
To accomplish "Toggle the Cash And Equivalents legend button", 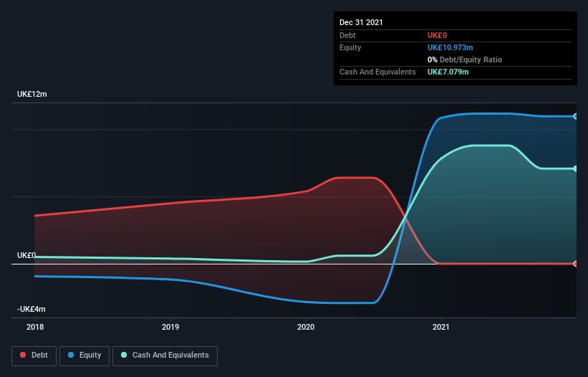I will [165, 355].
